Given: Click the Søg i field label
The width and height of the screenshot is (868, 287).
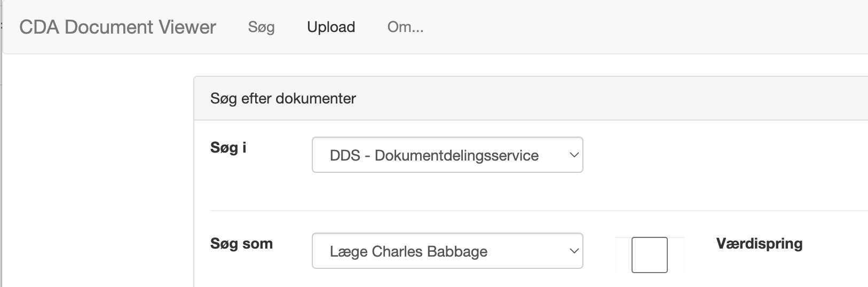Looking at the screenshot, I should point(228,148).
